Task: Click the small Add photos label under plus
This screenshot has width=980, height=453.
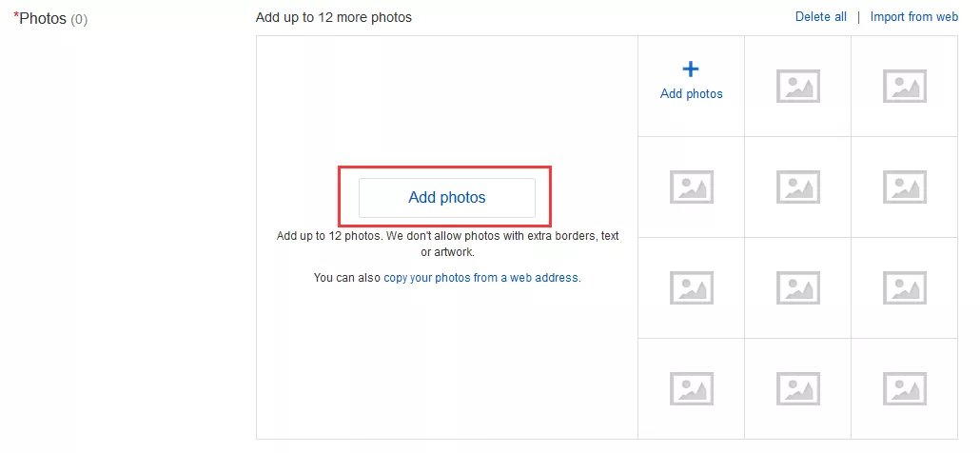Action: (692, 94)
